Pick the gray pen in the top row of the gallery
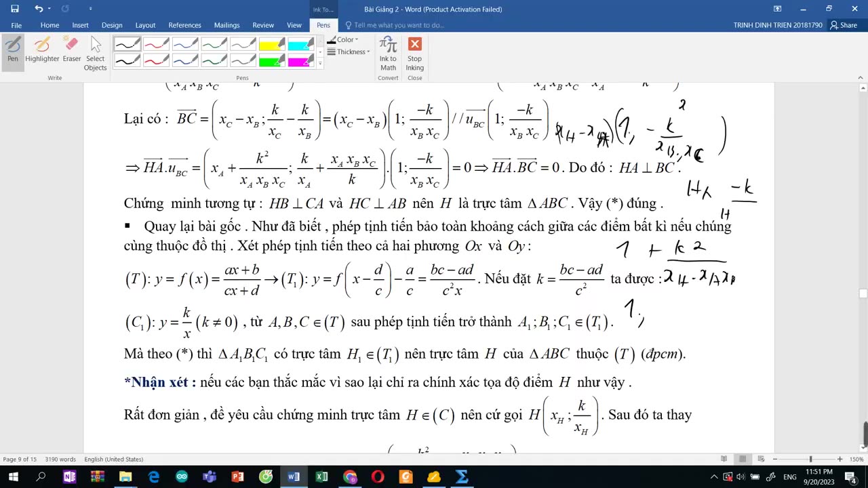 pos(243,44)
